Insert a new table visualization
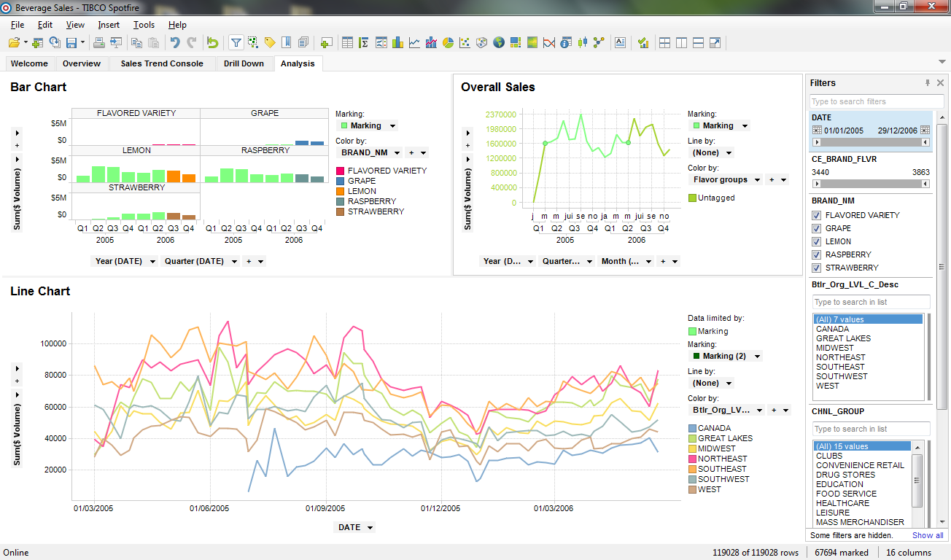This screenshot has height=560, width=951. click(x=347, y=43)
